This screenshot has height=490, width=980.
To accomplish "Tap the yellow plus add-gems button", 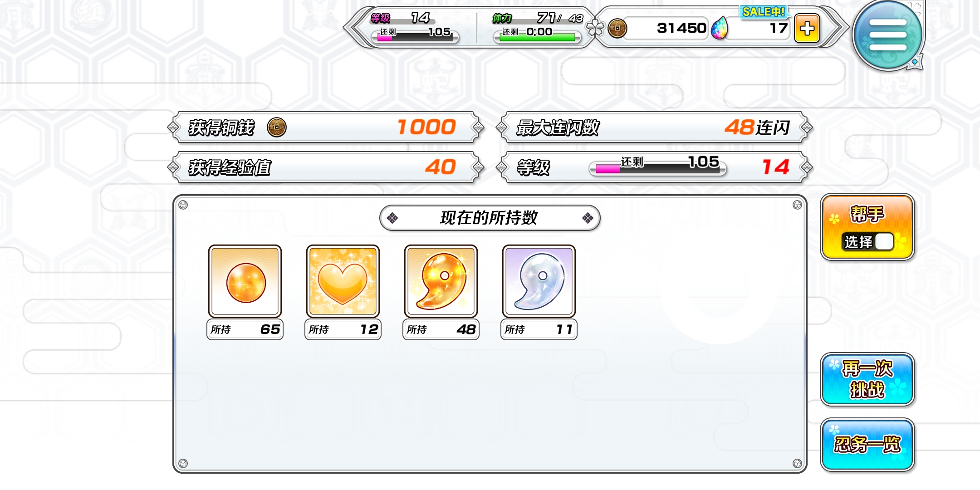I will tap(807, 29).
